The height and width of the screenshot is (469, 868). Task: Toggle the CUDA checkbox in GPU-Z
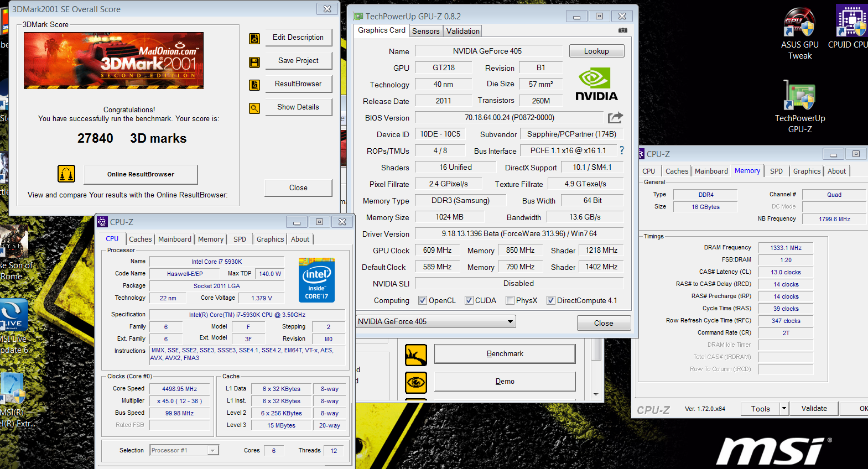469,300
